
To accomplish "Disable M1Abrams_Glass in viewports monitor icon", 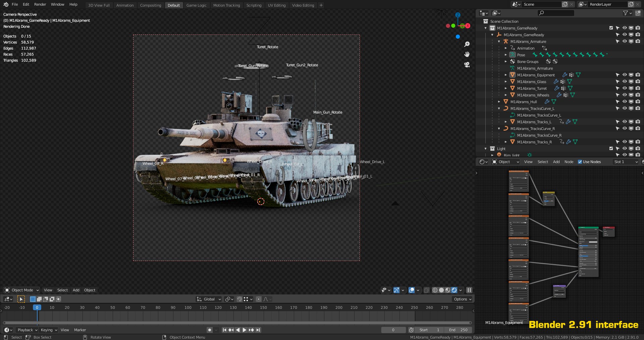I will (x=631, y=82).
